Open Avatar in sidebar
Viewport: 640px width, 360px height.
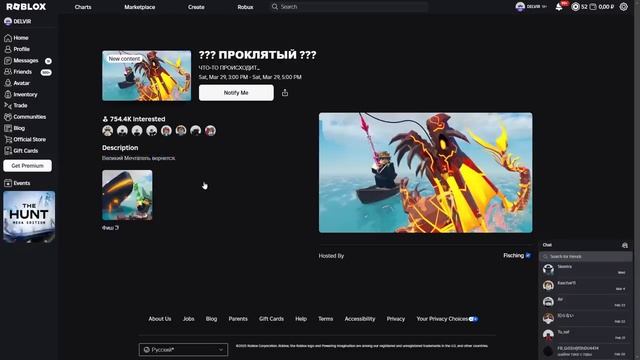(x=17, y=83)
